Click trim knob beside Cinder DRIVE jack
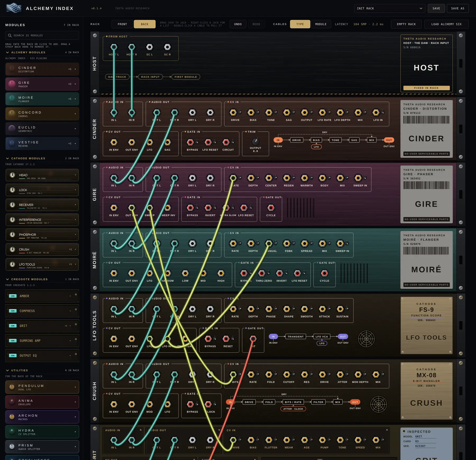The height and width of the screenshot is (460, 476). [x=240, y=112]
